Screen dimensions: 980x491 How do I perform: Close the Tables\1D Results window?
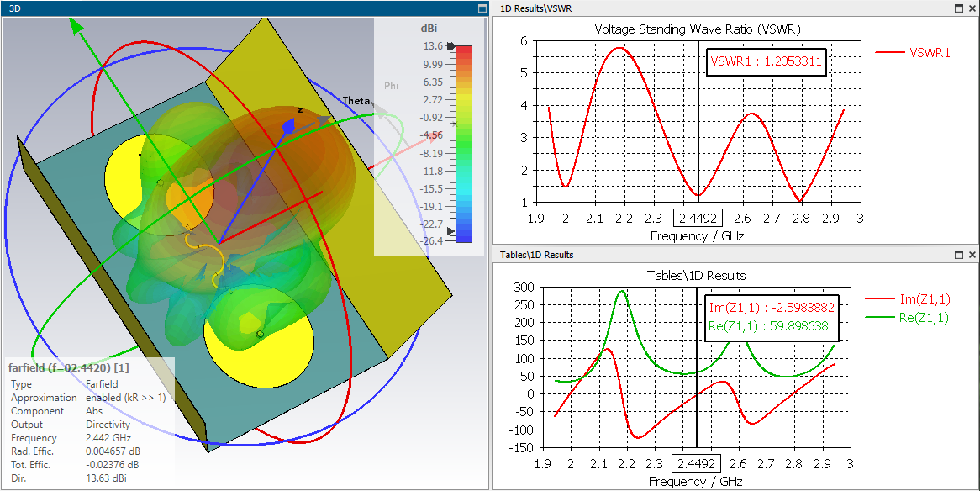(972, 255)
